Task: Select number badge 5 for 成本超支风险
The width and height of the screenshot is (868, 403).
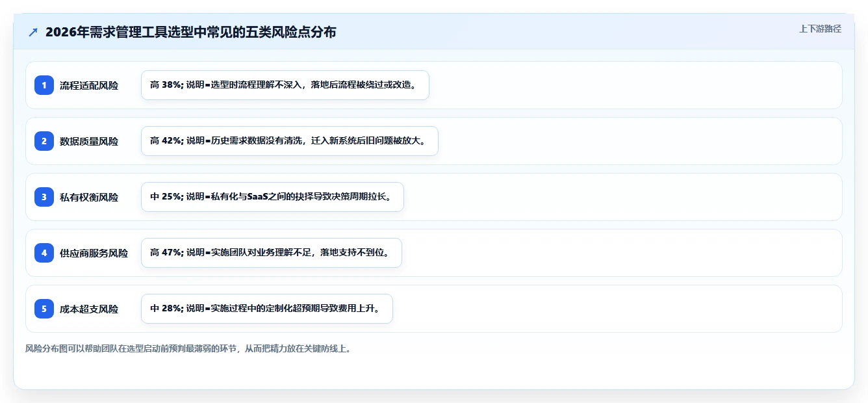Action: (44, 309)
